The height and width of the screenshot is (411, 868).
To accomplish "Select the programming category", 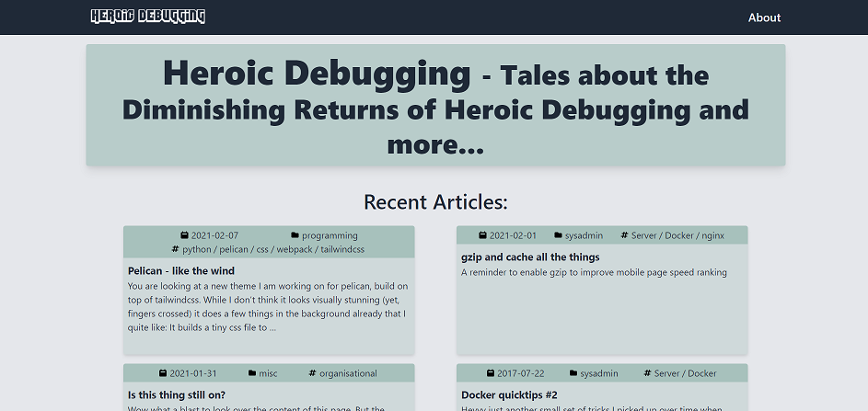I will 330,235.
